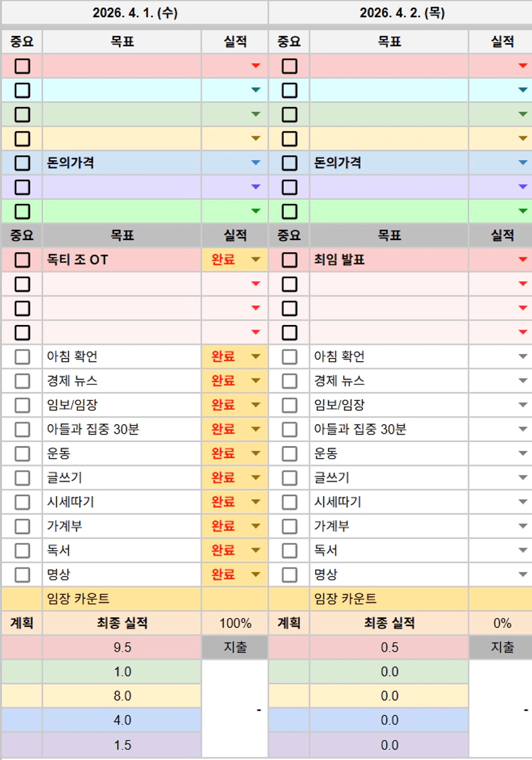Check the 돈의가격 checkbox under April 1
The image size is (532, 760).
click(x=23, y=163)
